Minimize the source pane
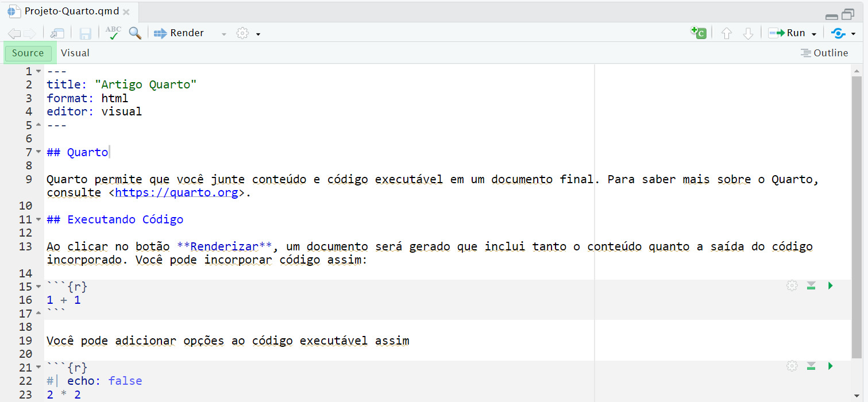 pos(831,16)
